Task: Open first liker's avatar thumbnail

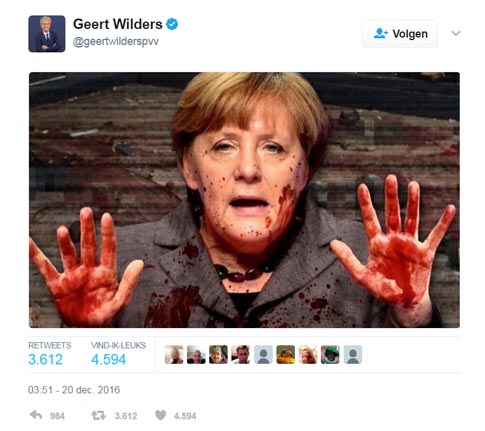Action: pos(174,354)
